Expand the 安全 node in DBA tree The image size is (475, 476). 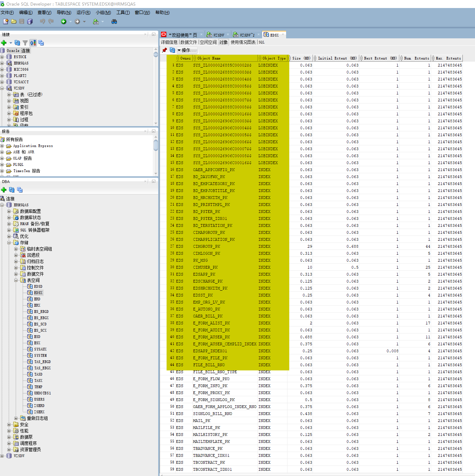click(9, 424)
